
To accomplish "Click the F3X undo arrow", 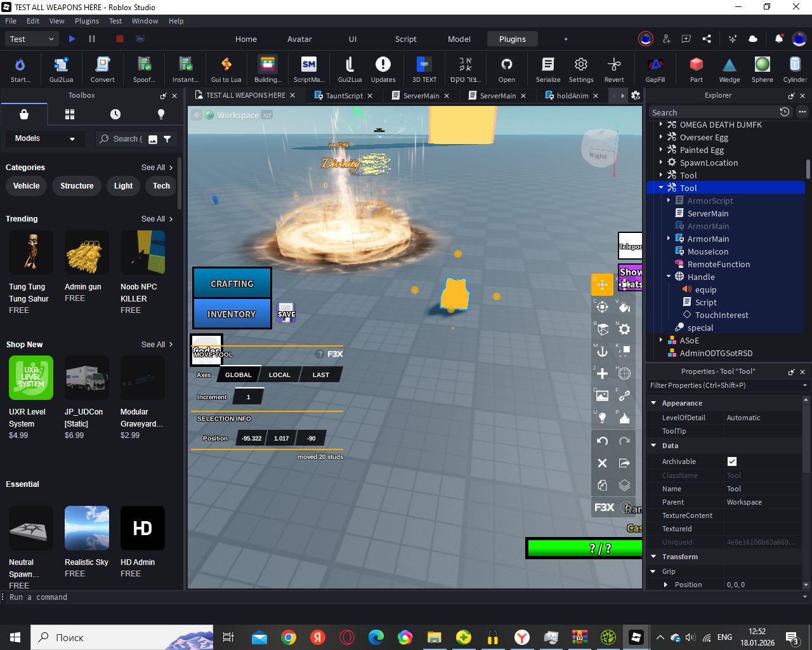I will point(603,441).
